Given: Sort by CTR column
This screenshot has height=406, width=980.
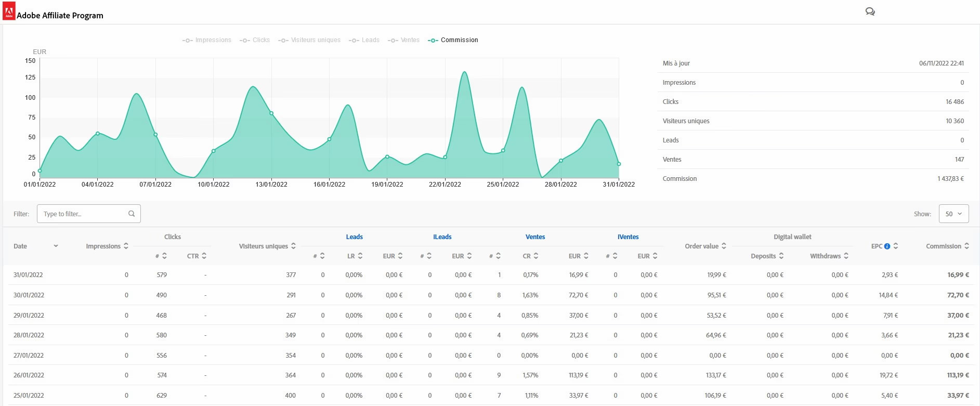Looking at the screenshot, I should [204, 256].
